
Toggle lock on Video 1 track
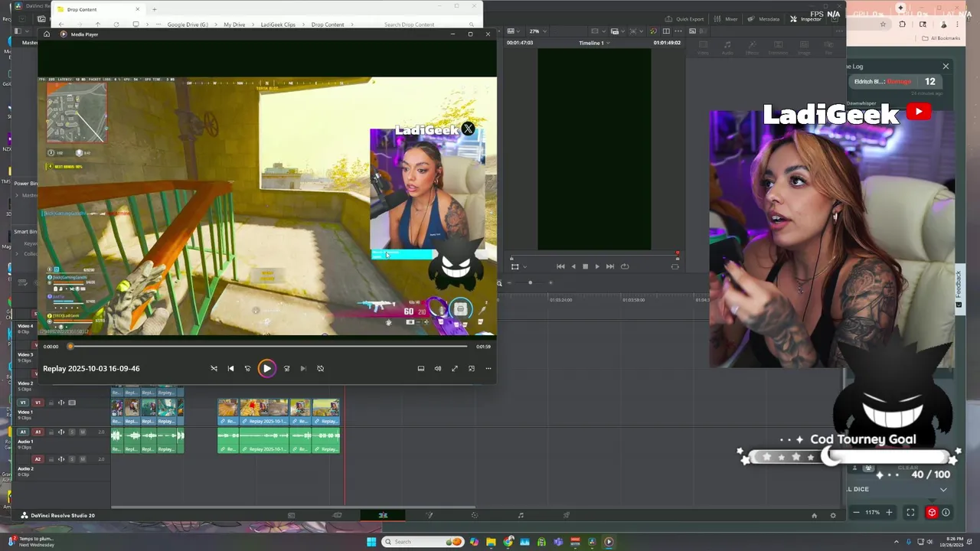tap(51, 403)
